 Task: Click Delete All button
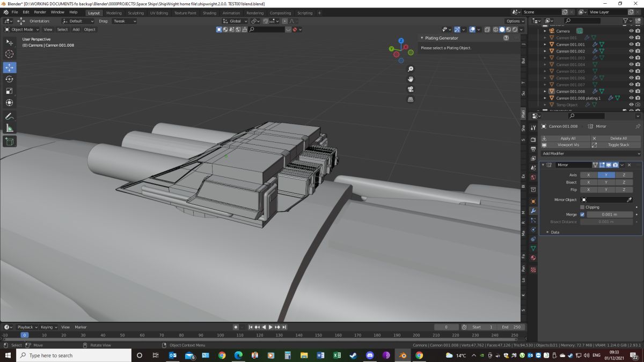pyautogui.click(x=617, y=138)
